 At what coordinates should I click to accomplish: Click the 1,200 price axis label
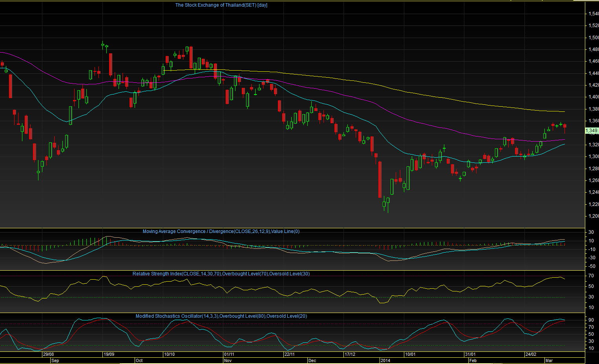click(x=593, y=216)
